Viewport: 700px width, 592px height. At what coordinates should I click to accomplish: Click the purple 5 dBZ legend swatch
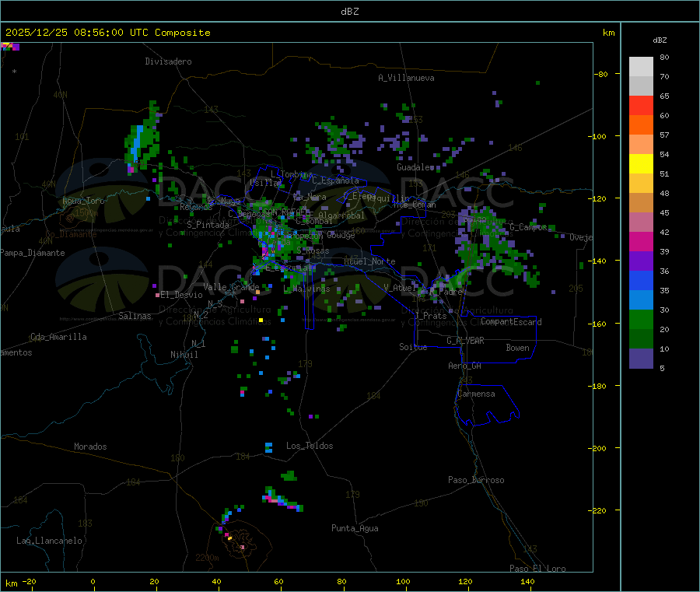641,359
